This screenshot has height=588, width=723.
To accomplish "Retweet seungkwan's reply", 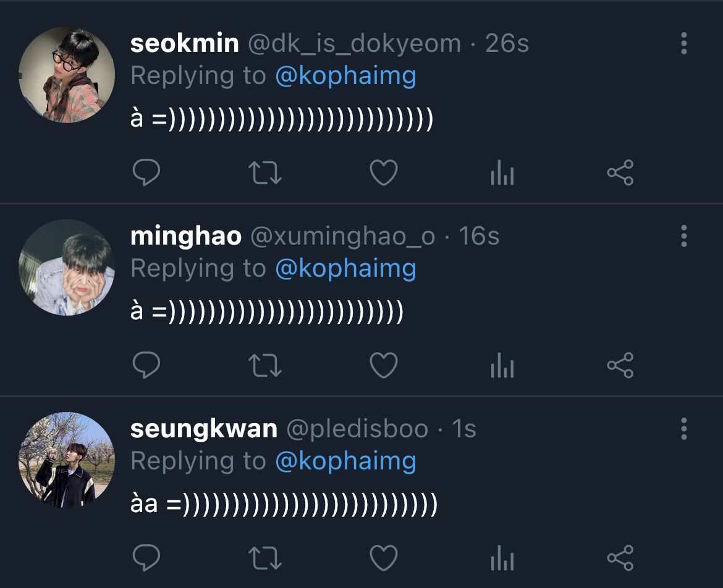I will [x=264, y=558].
